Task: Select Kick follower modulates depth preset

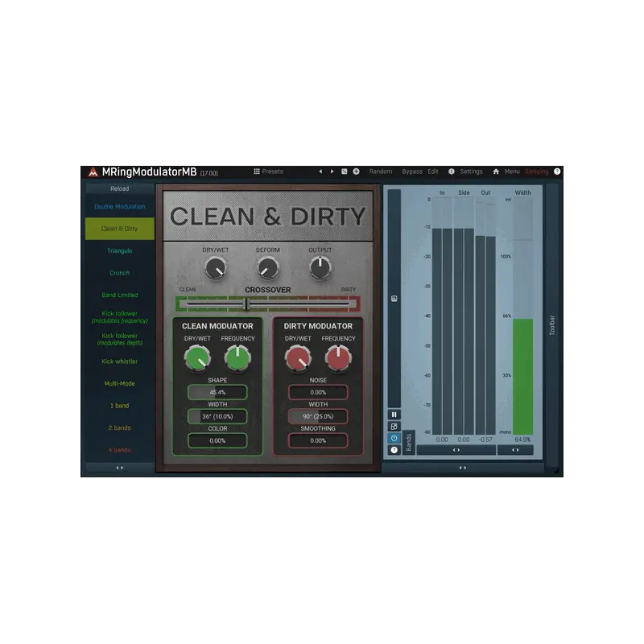Action: click(119, 339)
